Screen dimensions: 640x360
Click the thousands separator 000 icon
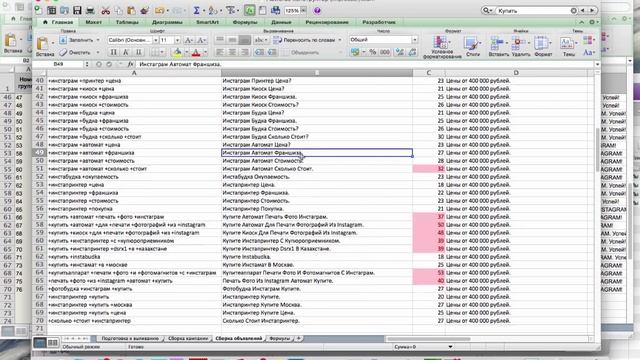click(385, 52)
